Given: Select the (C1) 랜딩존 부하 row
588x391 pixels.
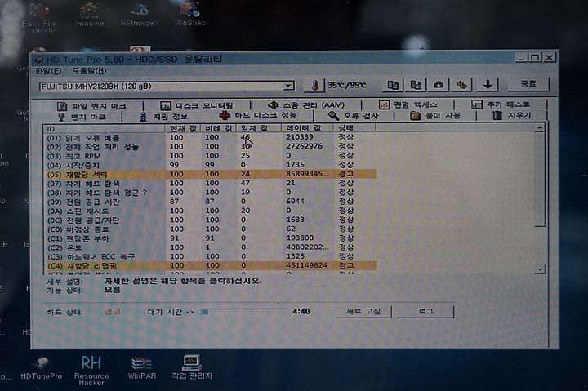Looking at the screenshot, I should 210,238.
